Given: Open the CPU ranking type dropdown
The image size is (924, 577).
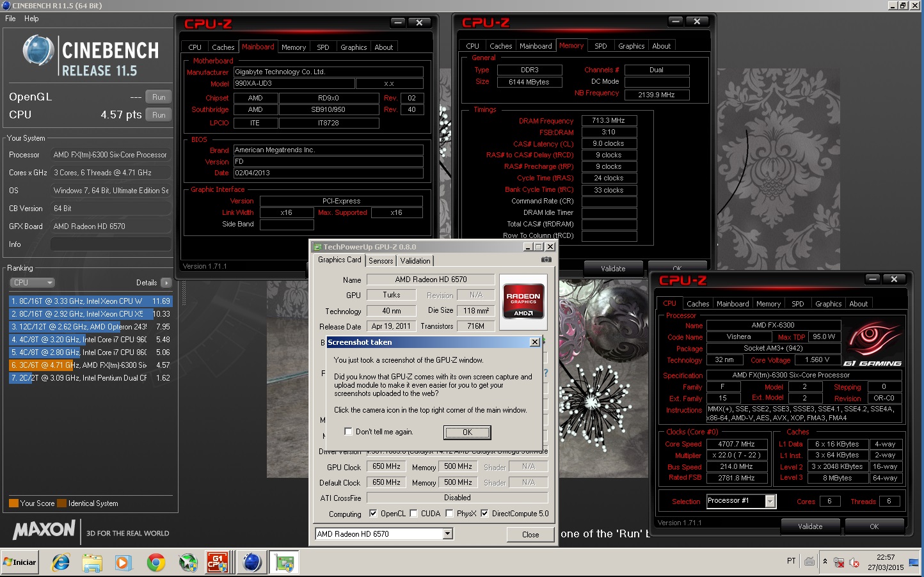Looking at the screenshot, I should (x=32, y=283).
